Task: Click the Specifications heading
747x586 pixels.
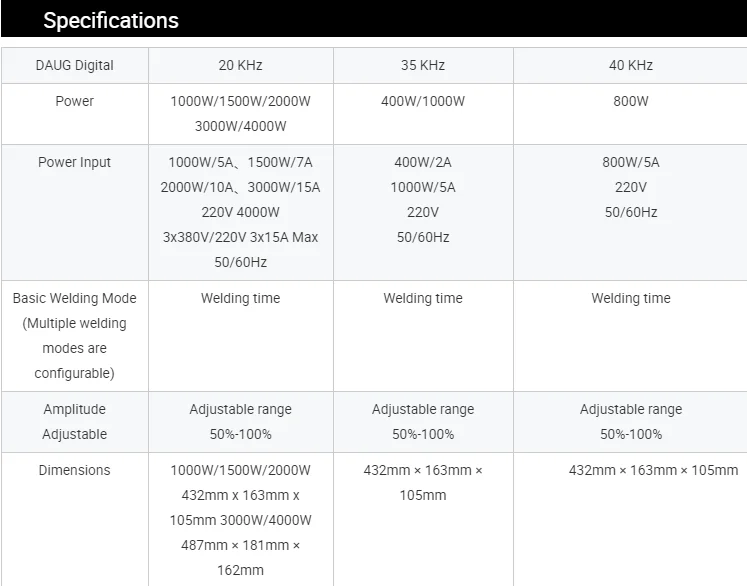Action: coord(111,20)
